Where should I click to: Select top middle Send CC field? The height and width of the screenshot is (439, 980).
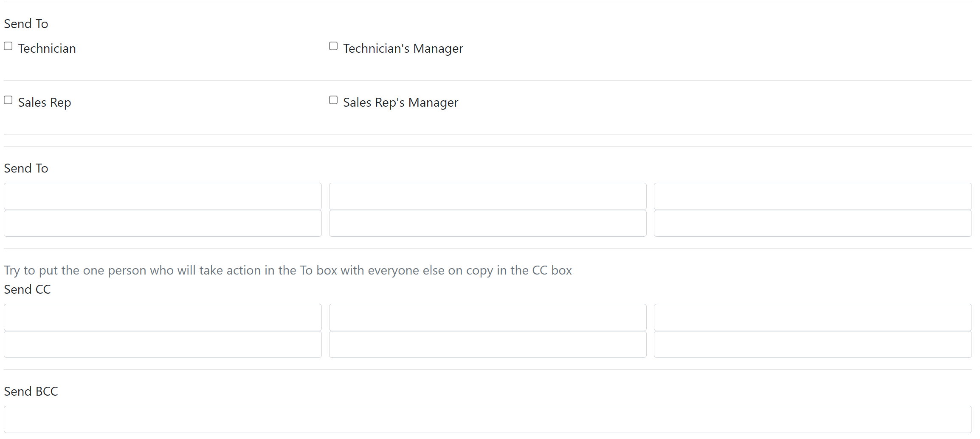pos(487,317)
